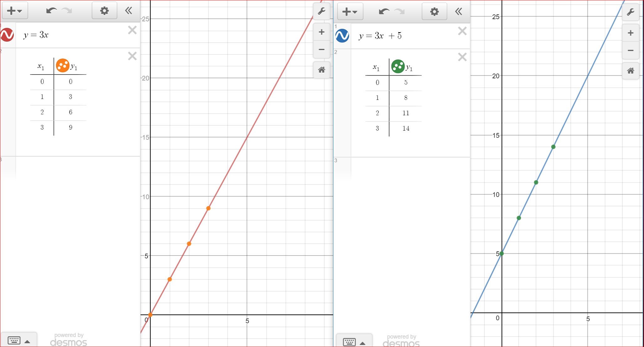Show the keyboard in right calculator
This screenshot has width=644, height=347.
[349, 342]
